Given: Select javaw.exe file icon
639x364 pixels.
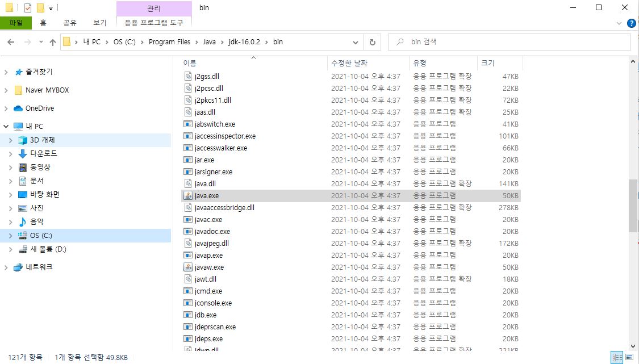Looking at the screenshot, I should click(x=188, y=267).
